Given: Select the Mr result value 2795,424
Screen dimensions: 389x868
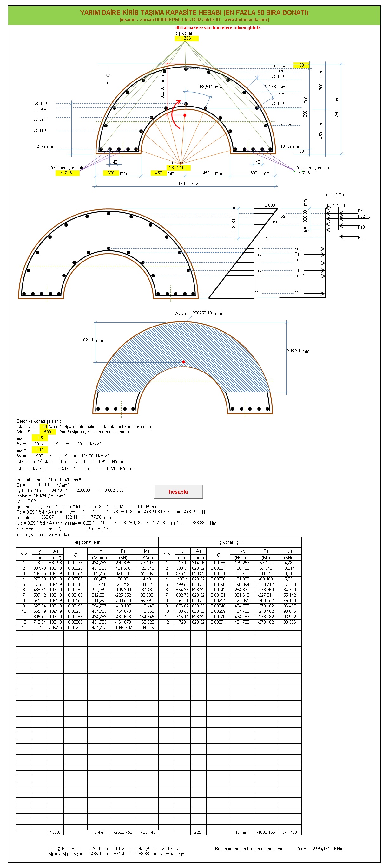Looking at the screenshot, I should click(321, 848).
